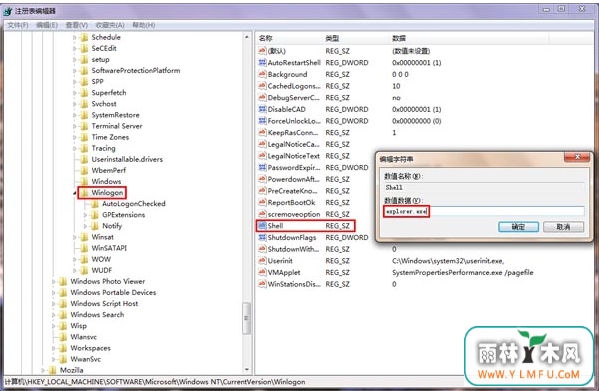
Task: Click the SystemPropertiesPerformance.exe /pagefile data
Action: [463, 272]
